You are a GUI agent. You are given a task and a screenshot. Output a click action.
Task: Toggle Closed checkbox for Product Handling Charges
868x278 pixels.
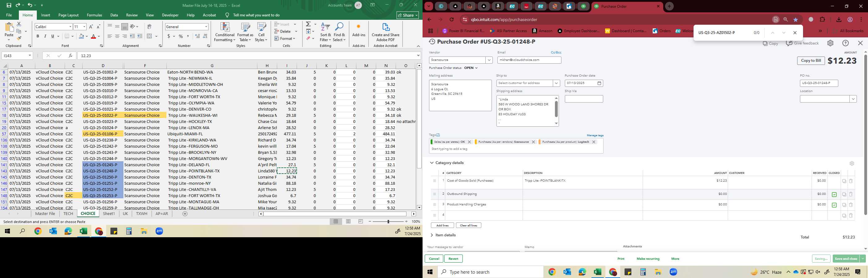[x=834, y=205]
